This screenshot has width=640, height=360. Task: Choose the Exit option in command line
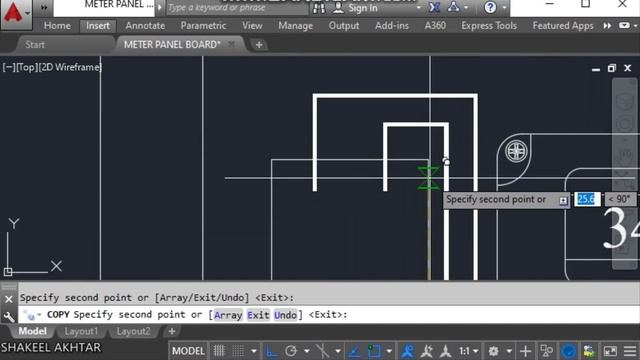coord(258,315)
